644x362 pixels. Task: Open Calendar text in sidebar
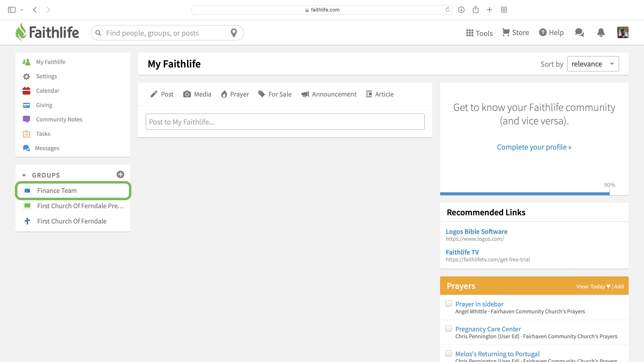click(48, 91)
